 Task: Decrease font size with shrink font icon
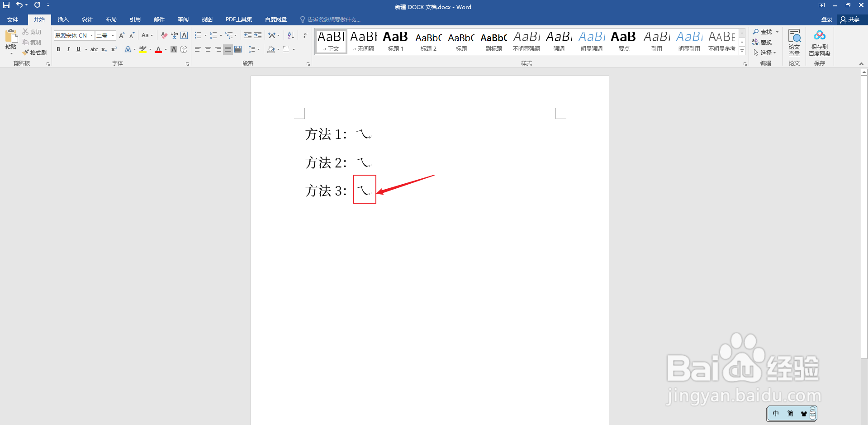(x=132, y=35)
